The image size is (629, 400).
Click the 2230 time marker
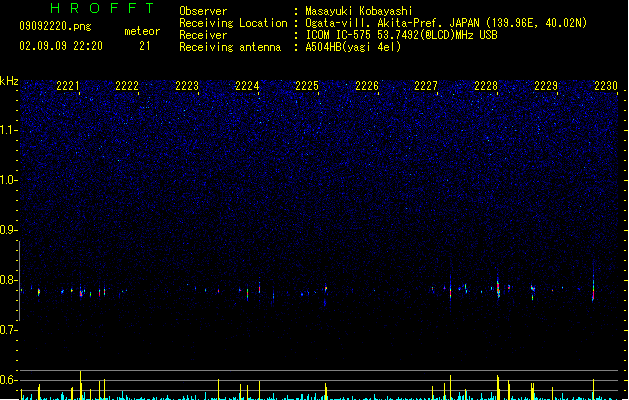(606, 86)
